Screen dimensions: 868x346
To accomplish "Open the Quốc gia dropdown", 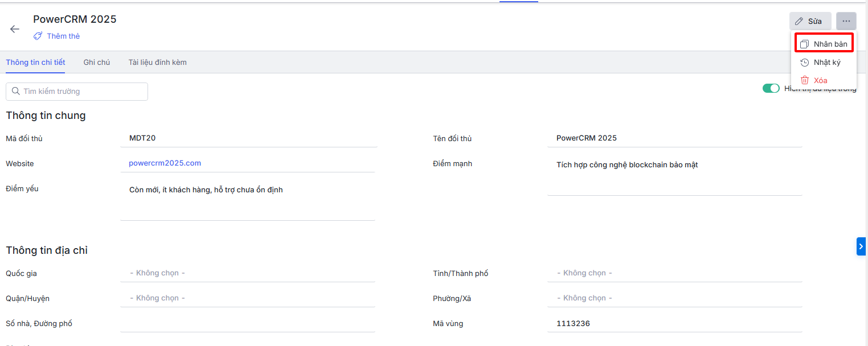I will pos(247,273).
